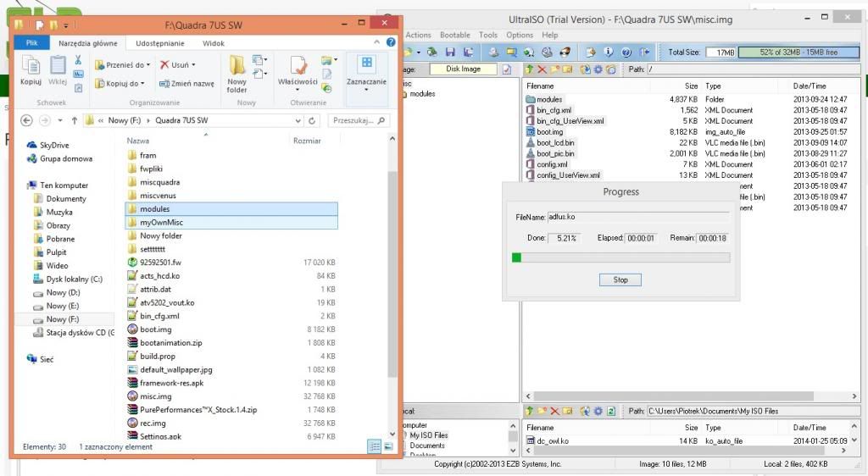The image size is (868, 476).
Task: Click the Explorer search box Przeszukaj
Action: (359, 120)
